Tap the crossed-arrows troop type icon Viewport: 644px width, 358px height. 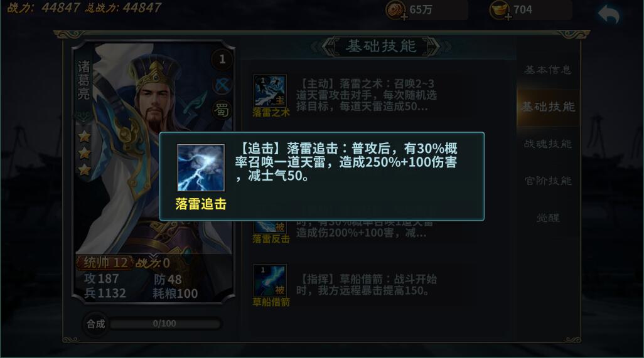[x=222, y=85]
